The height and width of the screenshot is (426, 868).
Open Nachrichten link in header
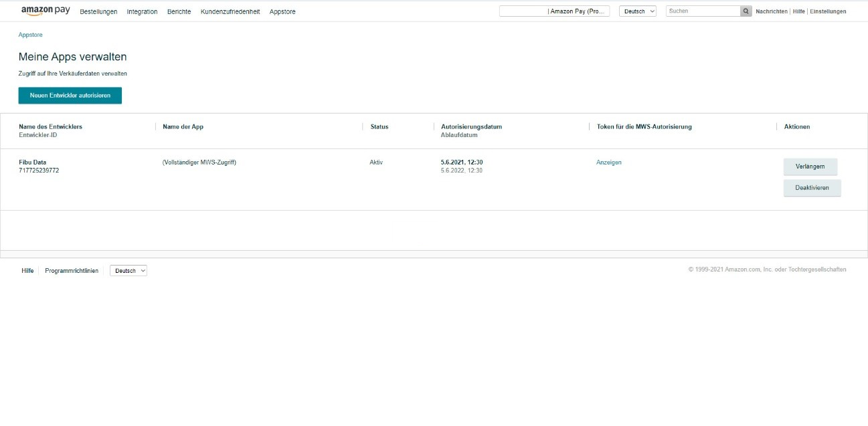(771, 11)
